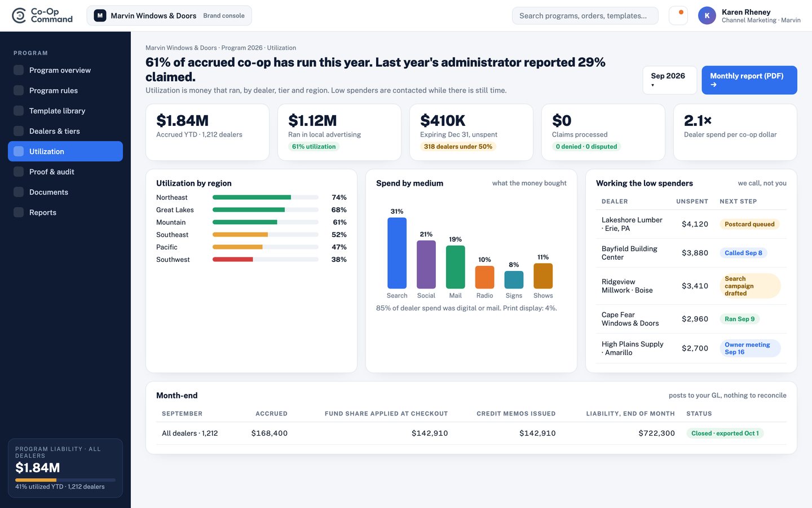Select 'High Plains Supply · Amarillo' dealer name
The image size is (812, 508).
(x=632, y=348)
